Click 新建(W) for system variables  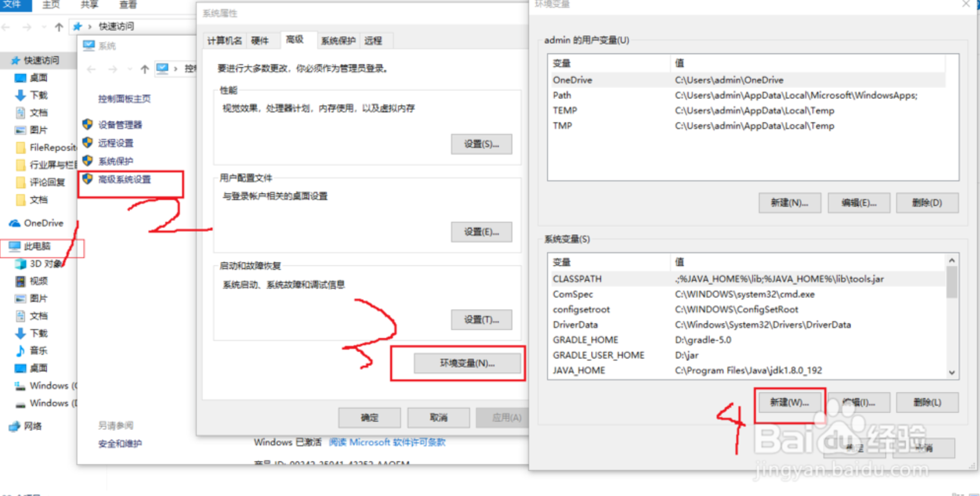click(x=790, y=402)
